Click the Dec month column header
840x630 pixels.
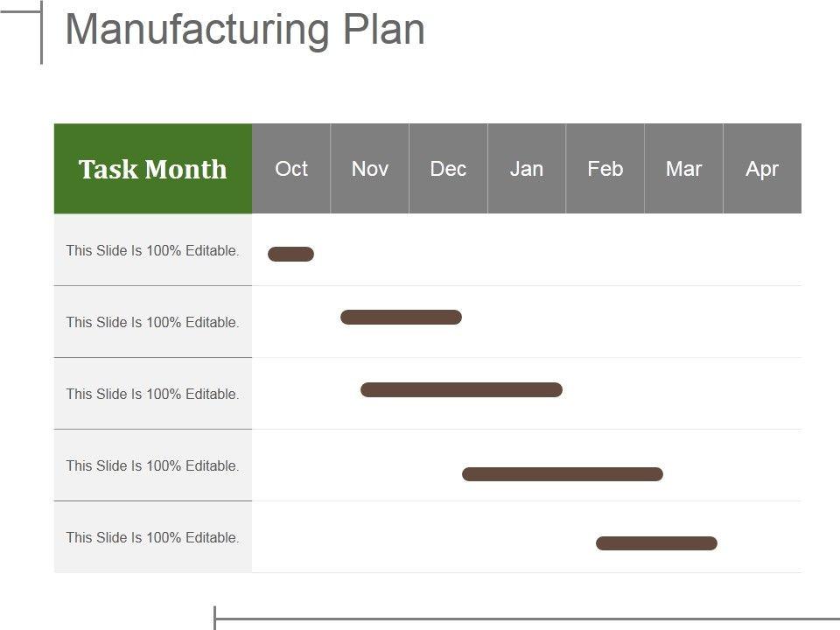pos(448,169)
